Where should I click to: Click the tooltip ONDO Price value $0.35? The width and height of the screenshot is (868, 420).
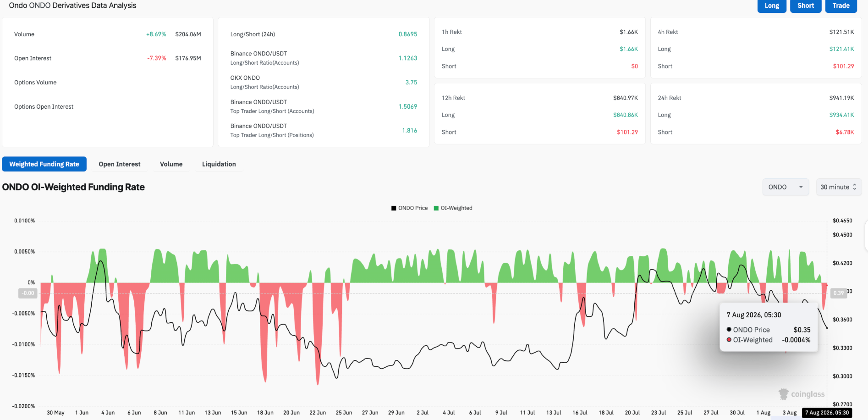[x=802, y=330]
